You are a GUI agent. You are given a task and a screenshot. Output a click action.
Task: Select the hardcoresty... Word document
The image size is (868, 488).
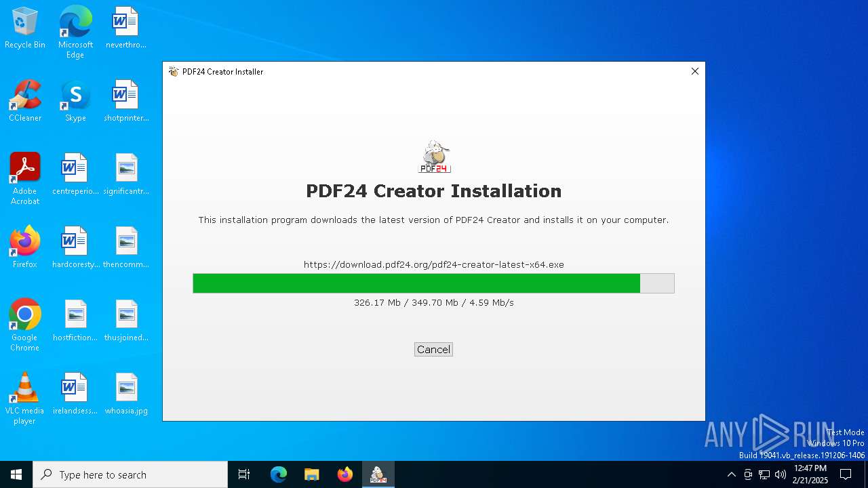75,248
